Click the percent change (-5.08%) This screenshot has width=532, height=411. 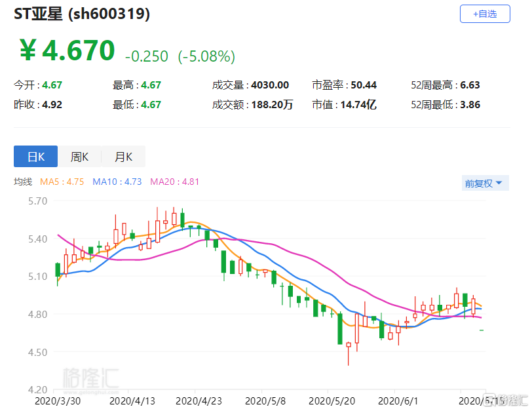coord(206,56)
